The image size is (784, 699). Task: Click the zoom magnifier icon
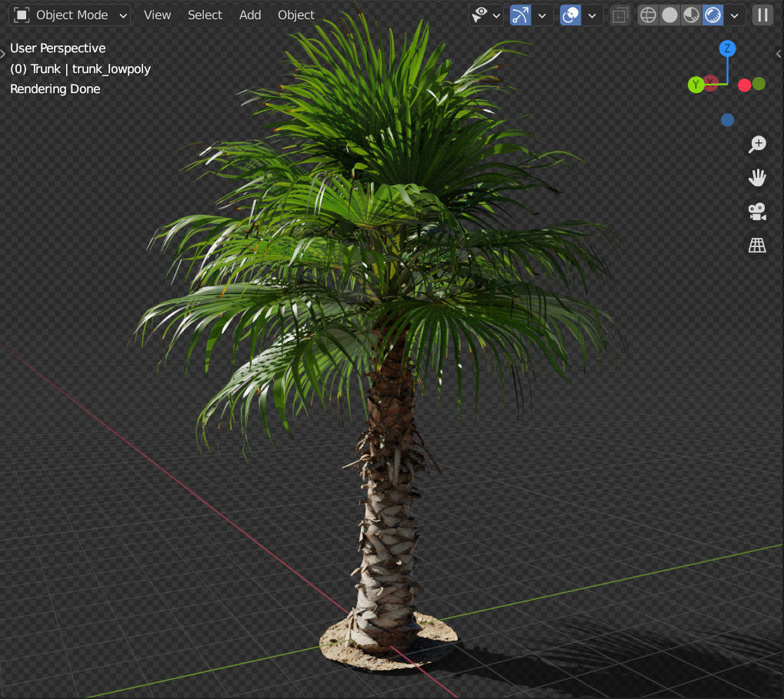point(757,144)
